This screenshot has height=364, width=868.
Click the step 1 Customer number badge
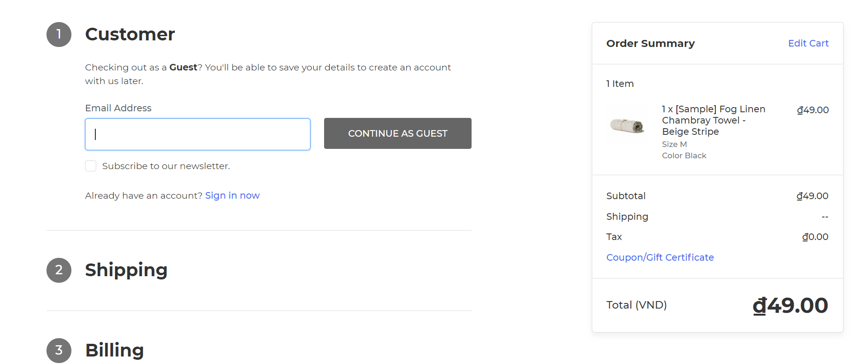pos(59,34)
